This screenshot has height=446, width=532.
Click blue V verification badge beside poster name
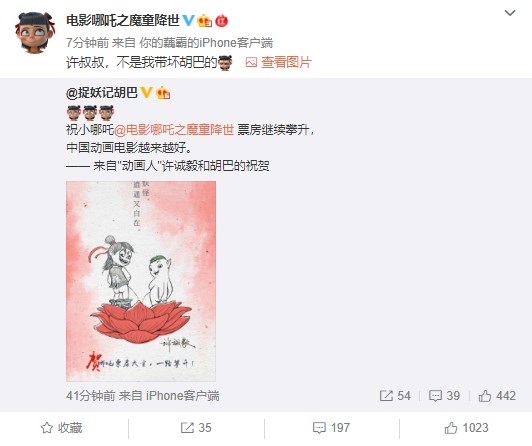pyautogui.click(x=189, y=21)
